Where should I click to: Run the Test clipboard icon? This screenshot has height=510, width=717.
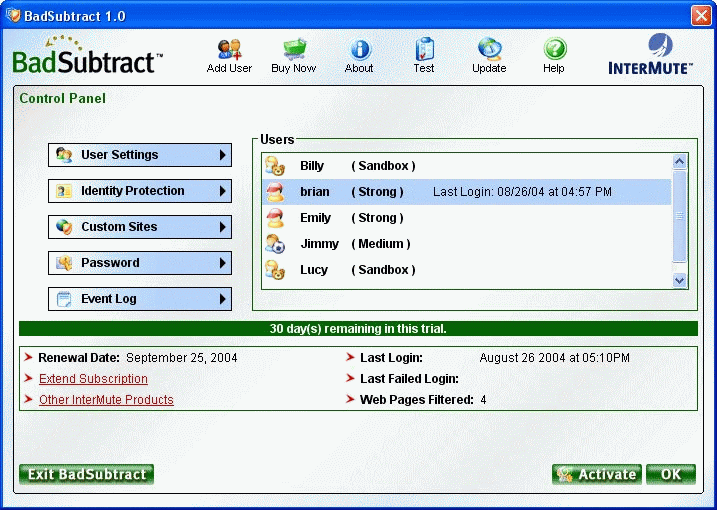(x=424, y=49)
